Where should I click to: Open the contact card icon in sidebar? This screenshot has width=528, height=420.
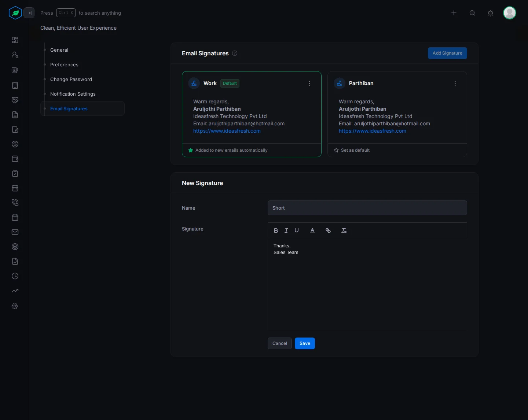(15, 70)
